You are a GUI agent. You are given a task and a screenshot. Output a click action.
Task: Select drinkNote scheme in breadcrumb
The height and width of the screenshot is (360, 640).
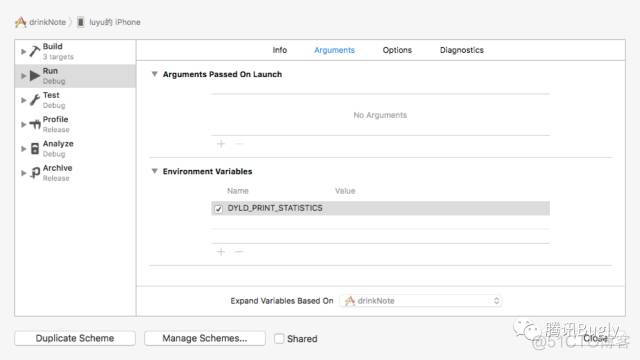click(47, 22)
